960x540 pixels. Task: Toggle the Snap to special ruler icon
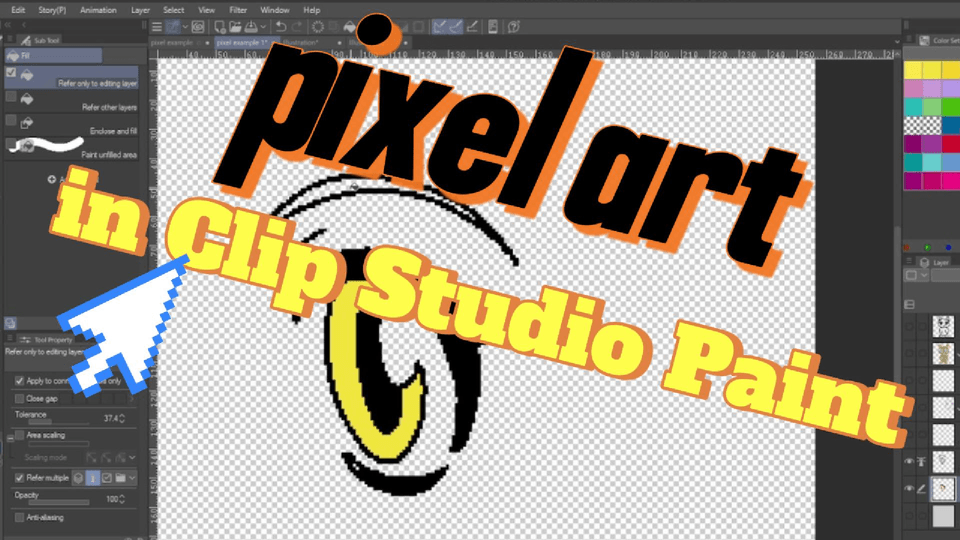click(x=456, y=27)
